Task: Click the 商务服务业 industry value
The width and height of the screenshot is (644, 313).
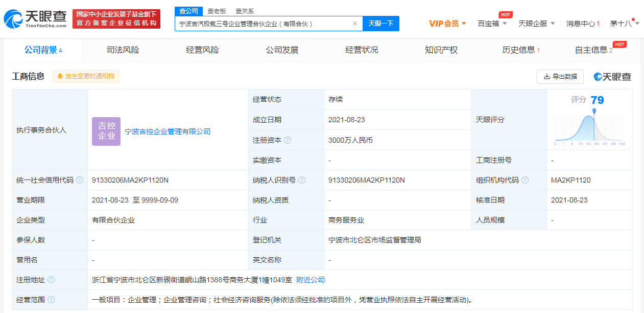Action: point(346,220)
